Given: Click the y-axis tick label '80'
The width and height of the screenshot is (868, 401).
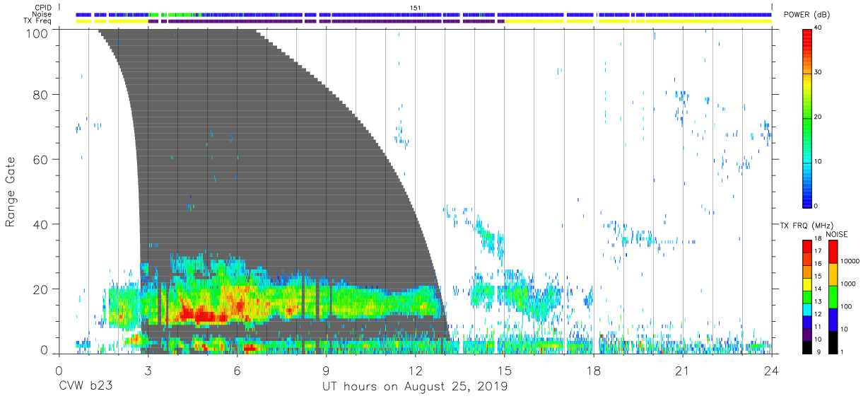Looking at the screenshot, I should pos(41,95).
